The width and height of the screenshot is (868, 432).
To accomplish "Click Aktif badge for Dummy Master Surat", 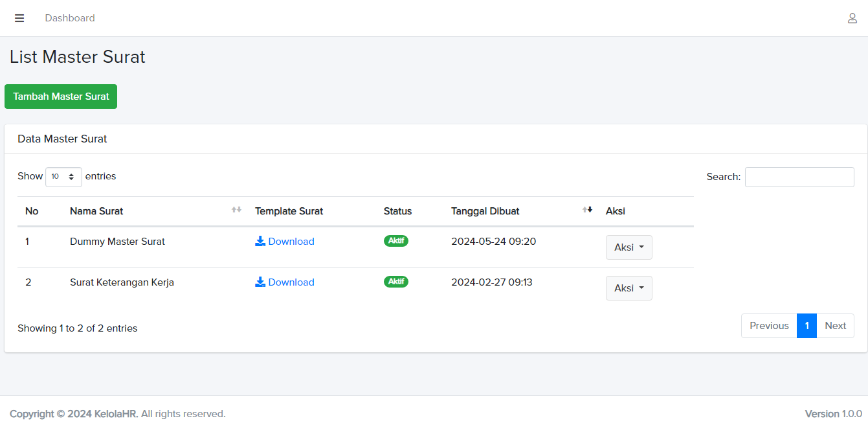I will tap(395, 241).
